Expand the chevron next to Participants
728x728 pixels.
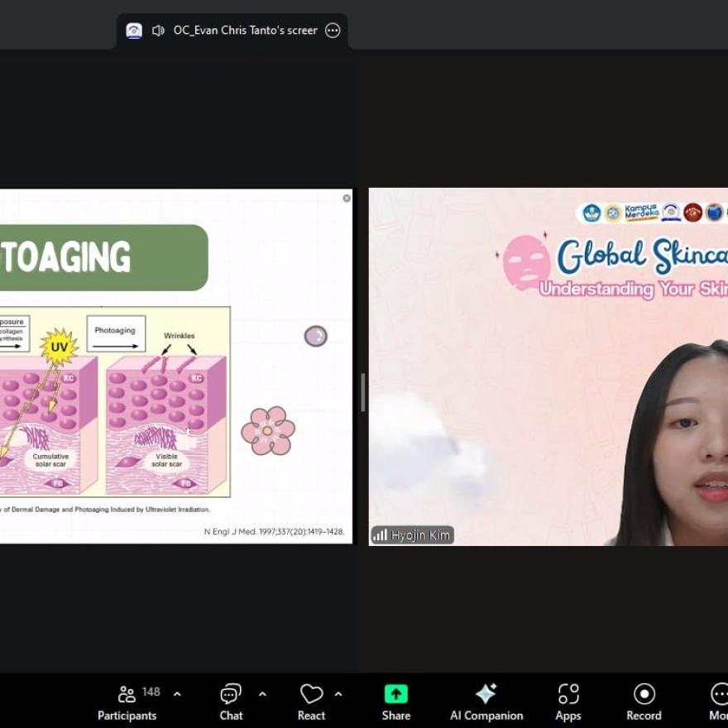[177, 694]
